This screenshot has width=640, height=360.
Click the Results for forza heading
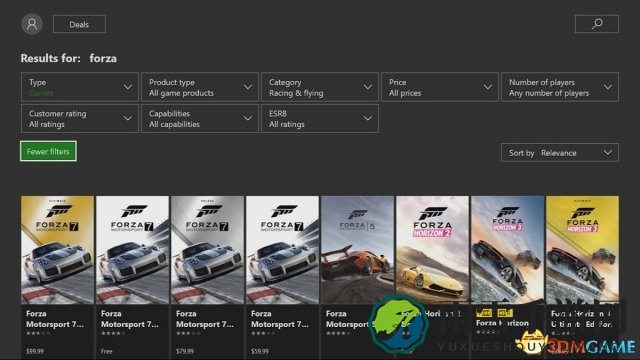[69, 58]
